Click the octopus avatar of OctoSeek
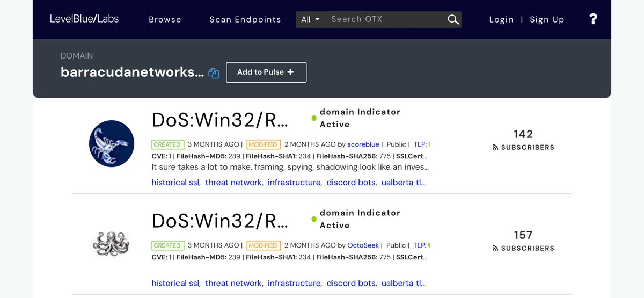Viewport: 644px width, 298px height. 112,244
